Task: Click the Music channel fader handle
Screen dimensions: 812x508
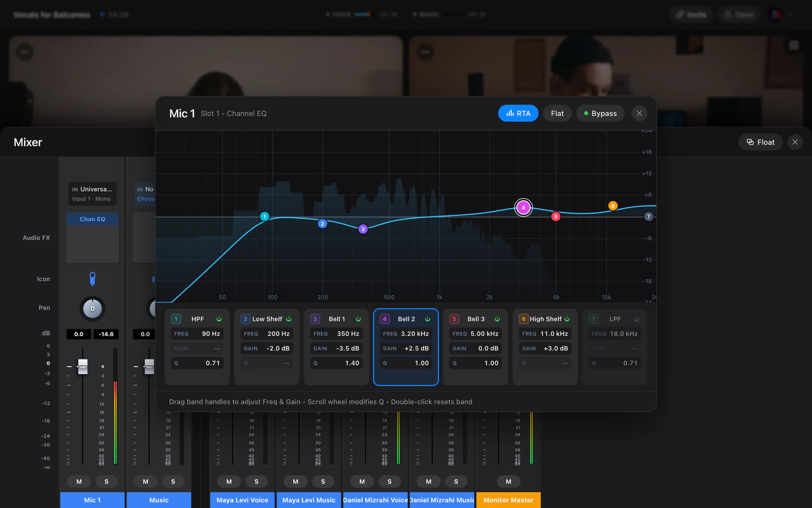Action: [x=149, y=366]
